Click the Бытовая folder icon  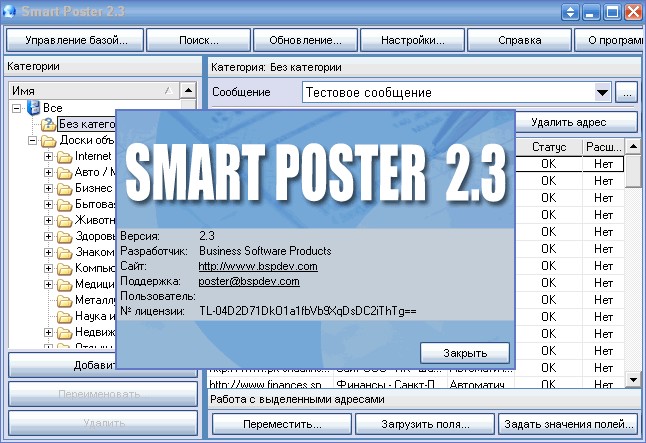point(64,205)
